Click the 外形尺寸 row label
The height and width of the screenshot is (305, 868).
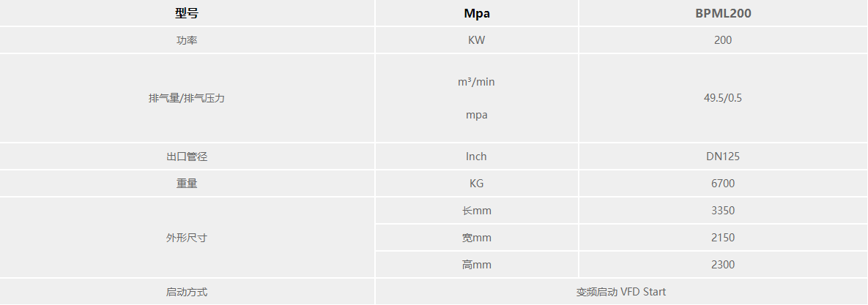click(187, 238)
